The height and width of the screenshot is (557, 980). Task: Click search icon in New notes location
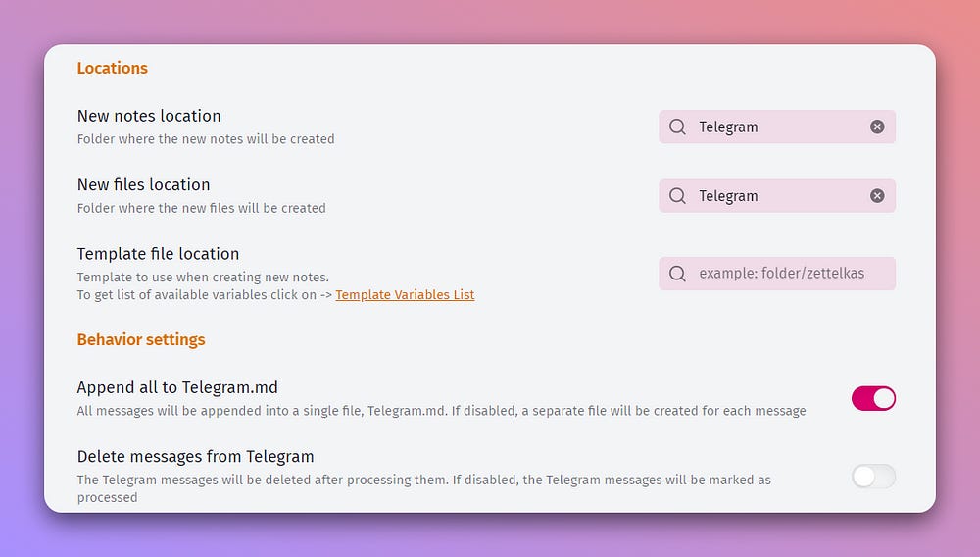(x=677, y=127)
